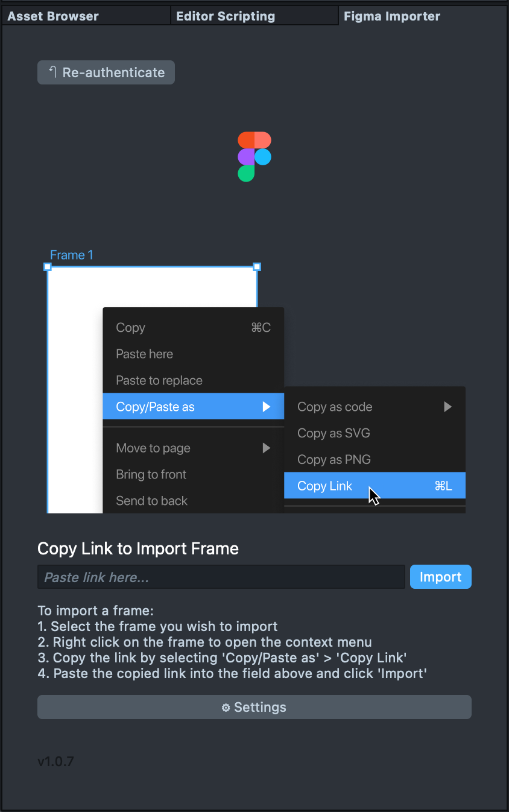Image resolution: width=509 pixels, height=812 pixels.
Task: Expand the Copy/Paste as submenu arrow
Action: pos(266,407)
